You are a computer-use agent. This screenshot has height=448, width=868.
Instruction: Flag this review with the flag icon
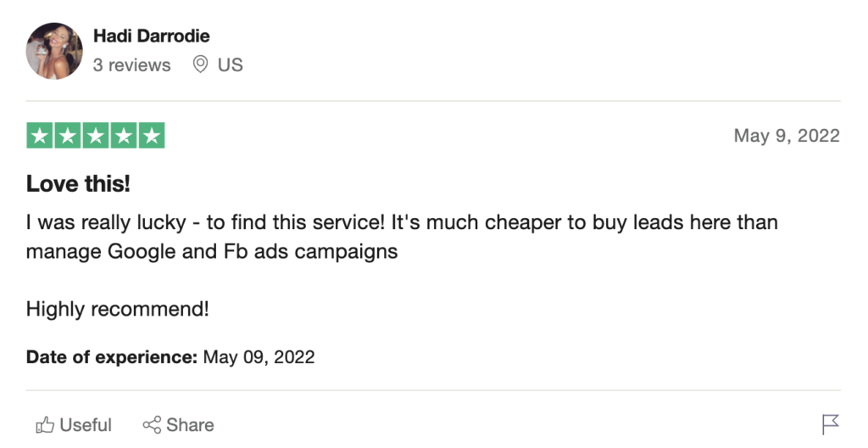tap(831, 424)
